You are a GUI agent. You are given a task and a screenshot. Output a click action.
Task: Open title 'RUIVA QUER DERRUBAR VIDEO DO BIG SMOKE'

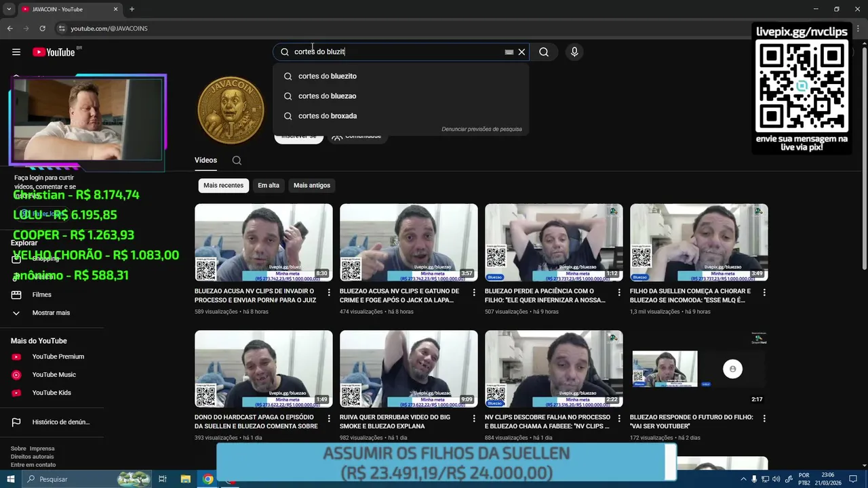395,422
